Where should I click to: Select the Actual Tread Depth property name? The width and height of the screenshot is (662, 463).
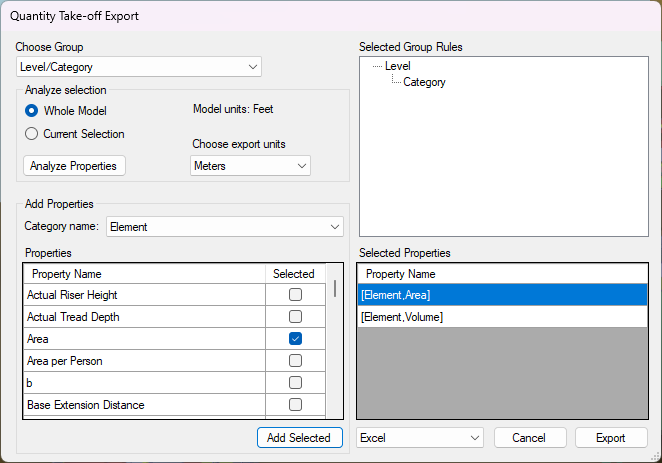[x=144, y=317]
